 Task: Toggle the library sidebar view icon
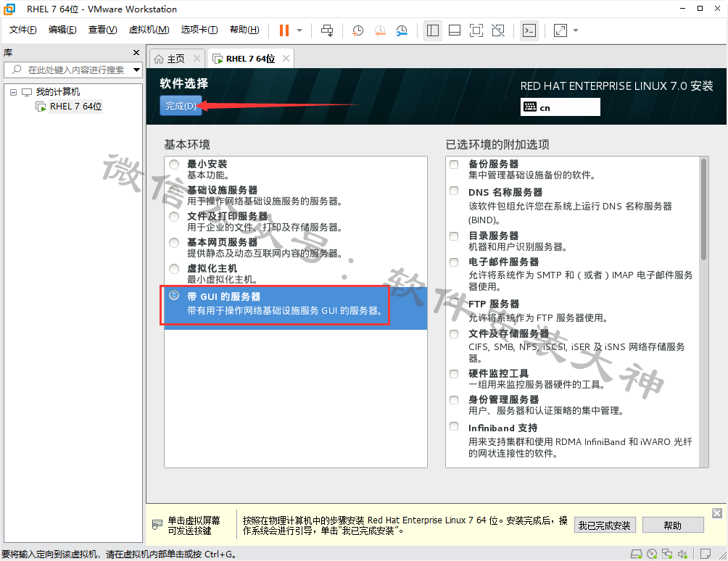pos(432,30)
